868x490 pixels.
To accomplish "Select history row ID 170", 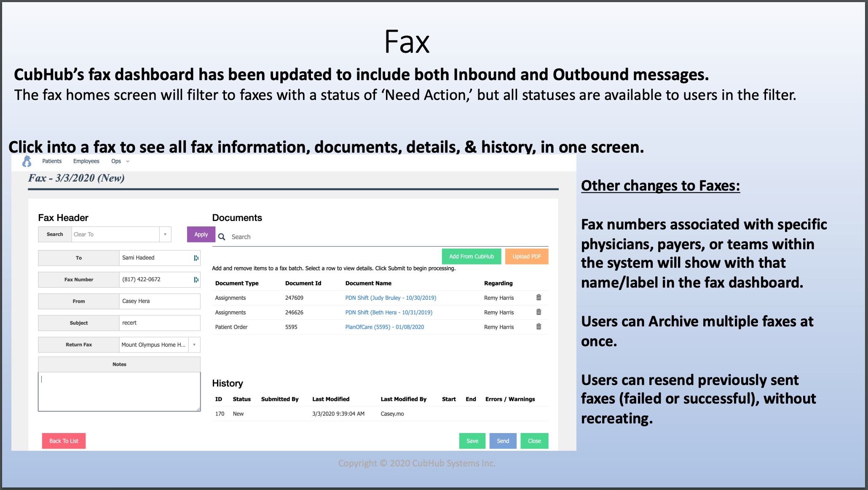I will (x=380, y=414).
